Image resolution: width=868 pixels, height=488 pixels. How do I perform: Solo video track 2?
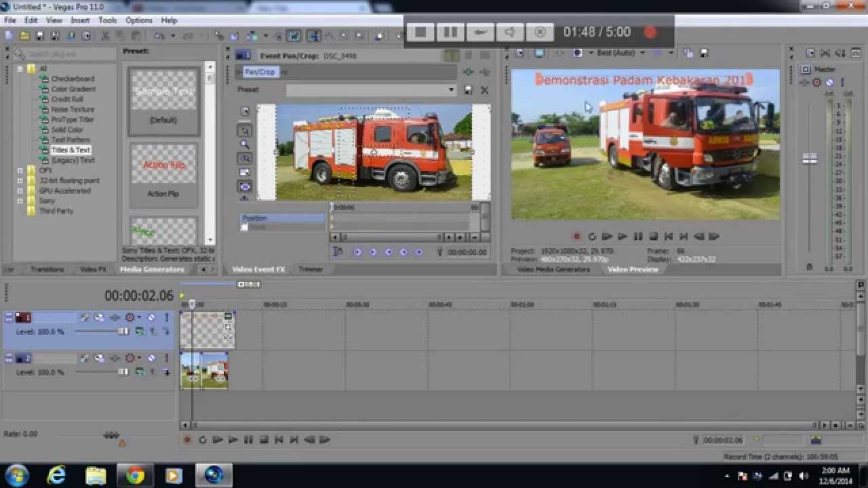pyautogui.click(x=167, y=358)
